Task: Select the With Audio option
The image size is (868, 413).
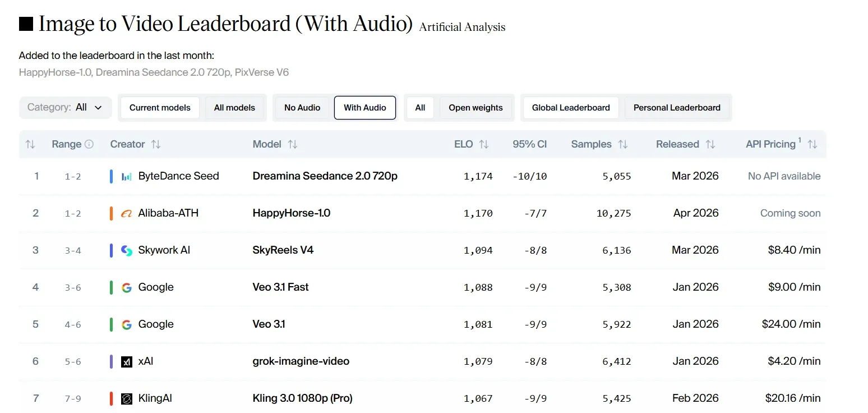Action: pyautogui.click(x=365, y=108)
